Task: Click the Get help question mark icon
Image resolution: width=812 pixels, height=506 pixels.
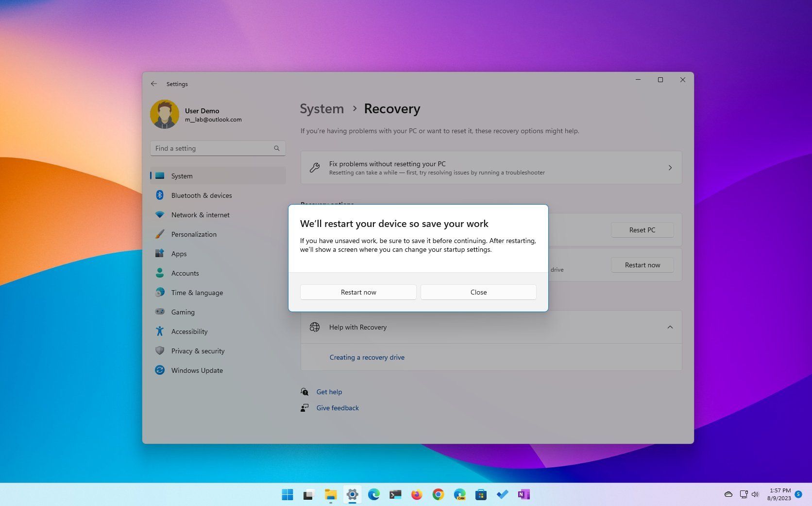Action: 304,392
